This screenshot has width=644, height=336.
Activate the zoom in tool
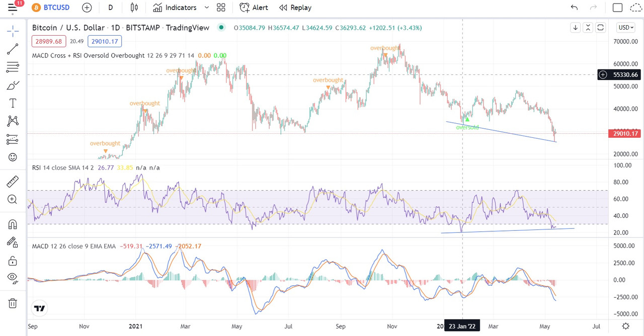(x=13, y=199)
